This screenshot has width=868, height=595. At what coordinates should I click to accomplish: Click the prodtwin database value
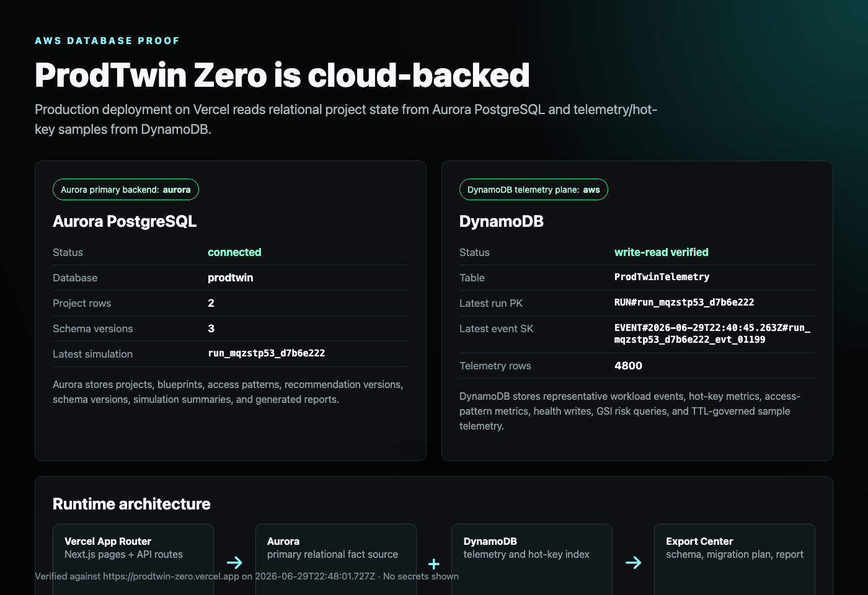pyautogui.click(x=231, y=278)
